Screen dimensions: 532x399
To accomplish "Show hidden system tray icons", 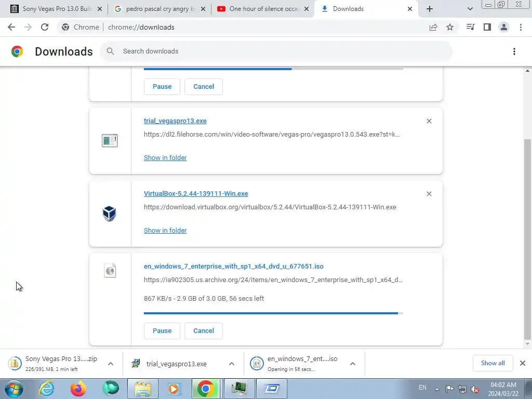I will pos(437,389).
